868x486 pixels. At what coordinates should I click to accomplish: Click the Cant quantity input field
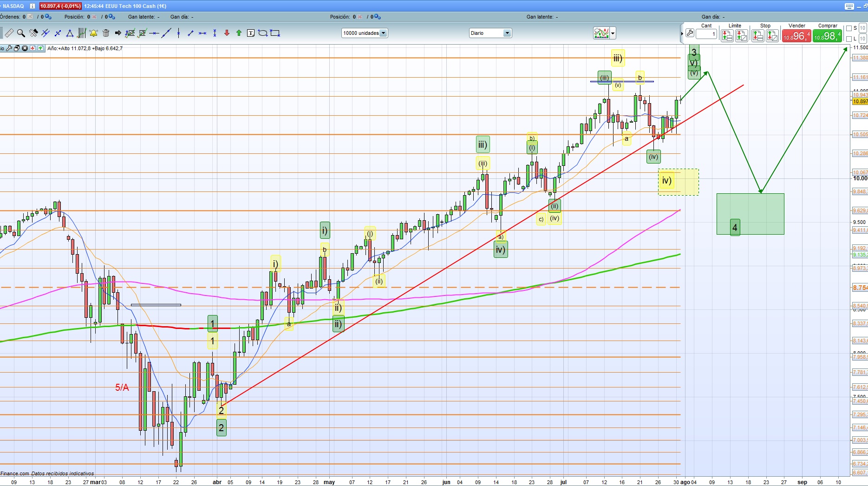[706, 34]
